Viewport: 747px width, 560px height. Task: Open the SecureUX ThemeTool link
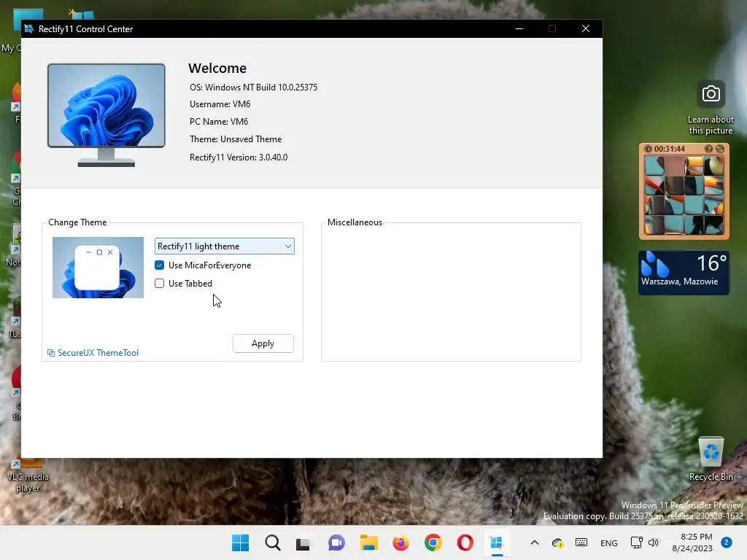93,353
